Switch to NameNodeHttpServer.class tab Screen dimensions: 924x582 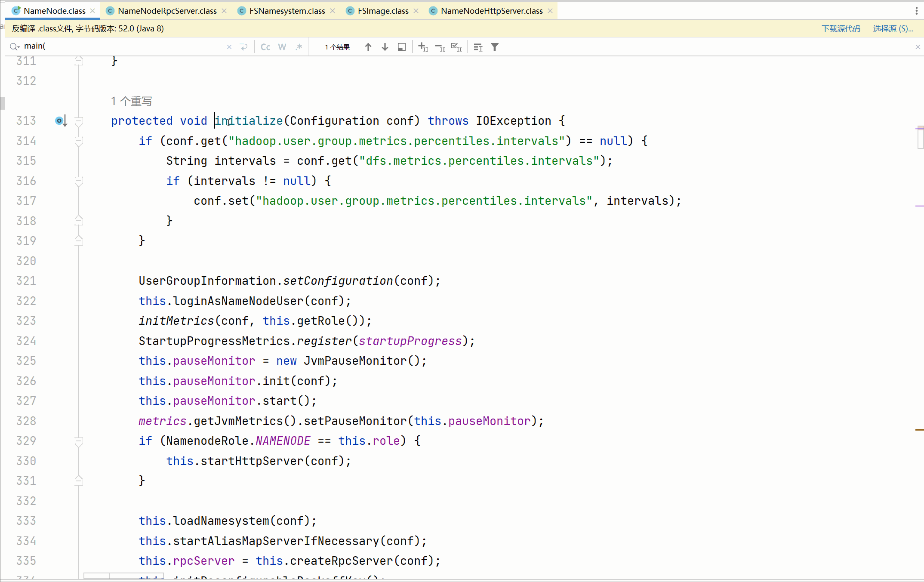tap(491, 11)
